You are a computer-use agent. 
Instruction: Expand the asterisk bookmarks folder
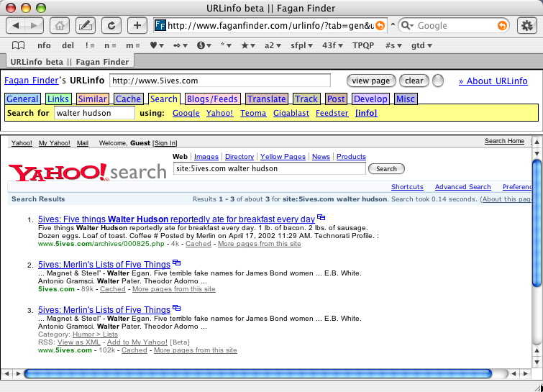tap(226, 45)
